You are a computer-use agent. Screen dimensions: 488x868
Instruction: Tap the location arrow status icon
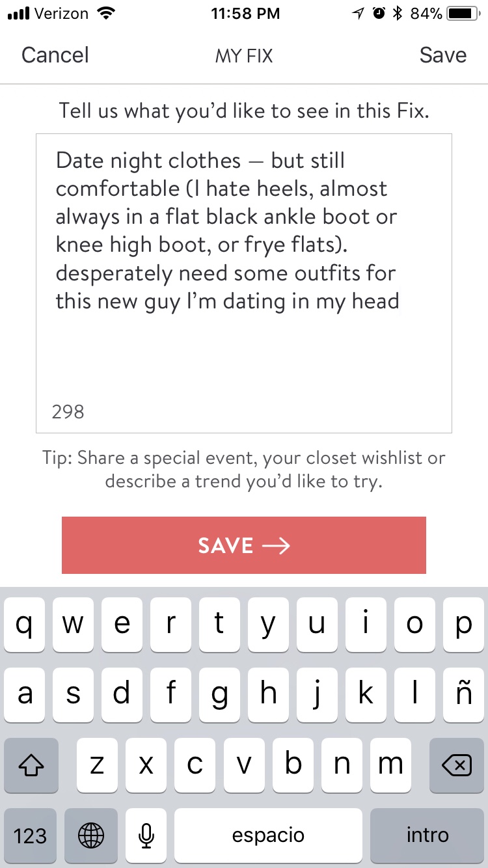coord(359,14)
